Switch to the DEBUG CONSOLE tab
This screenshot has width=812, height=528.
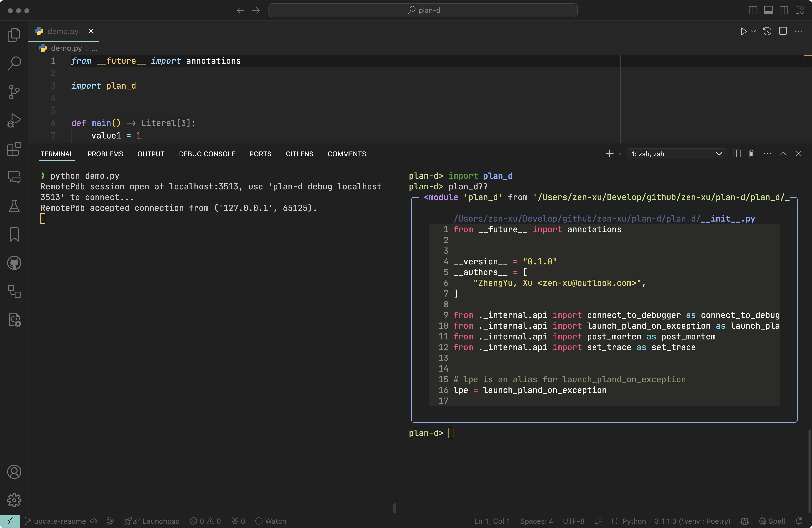click(207, 154)
